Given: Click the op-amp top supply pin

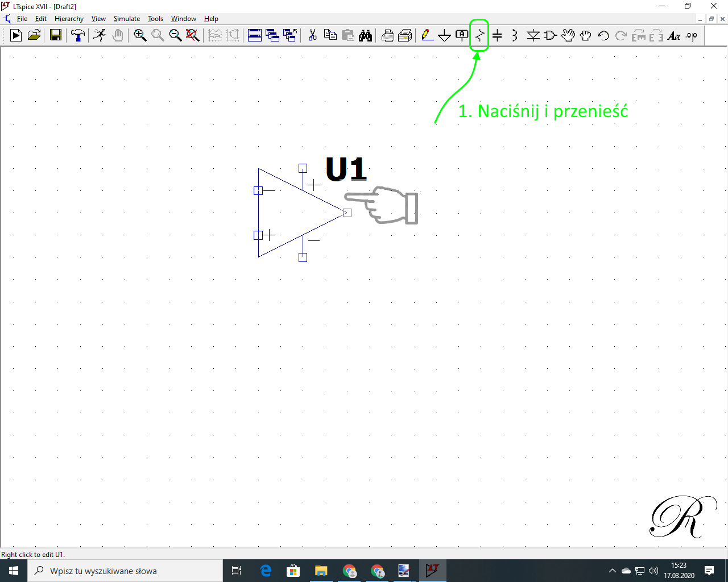Looking at the screenshot, I should (303, 168).
